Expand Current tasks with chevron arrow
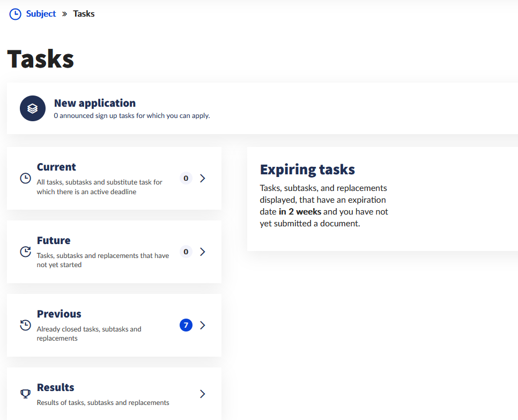The width and height of the screenshot is (518, 420). coord(203,178)
